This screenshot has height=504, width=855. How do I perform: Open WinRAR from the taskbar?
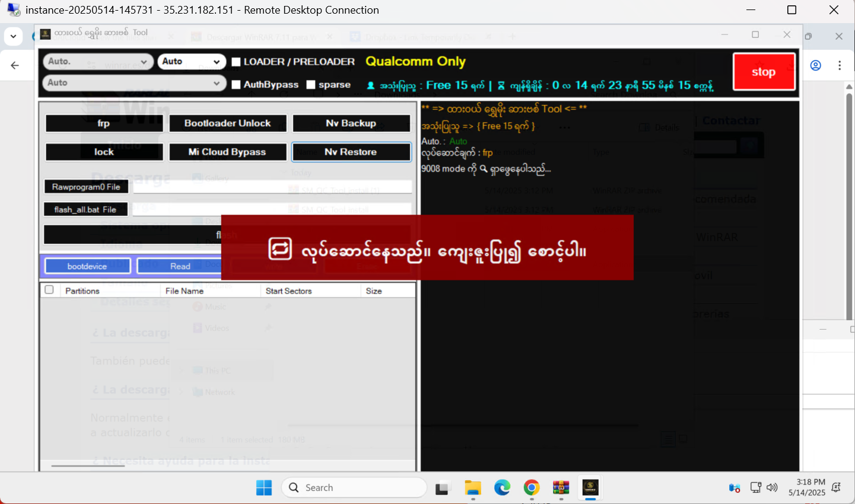(561, 487)
